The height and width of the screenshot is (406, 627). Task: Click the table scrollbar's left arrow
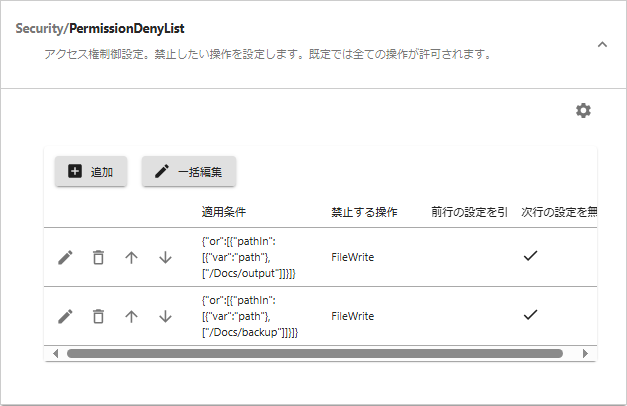55,353
